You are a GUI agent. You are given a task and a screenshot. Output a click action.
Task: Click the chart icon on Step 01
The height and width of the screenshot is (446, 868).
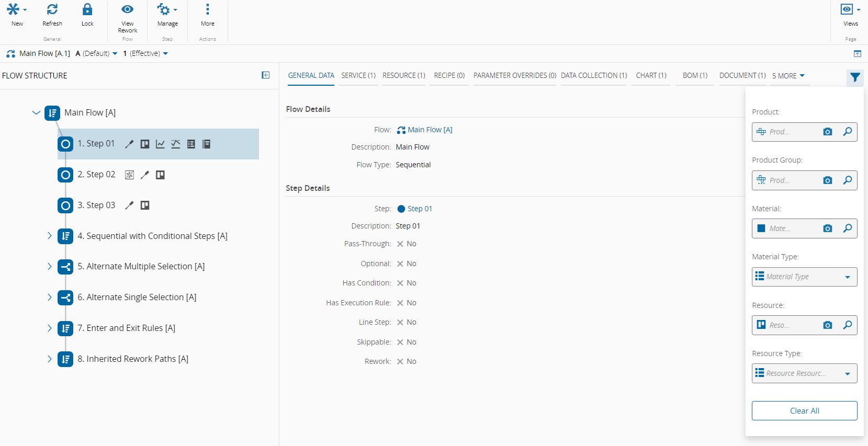[x=160, y=144]
